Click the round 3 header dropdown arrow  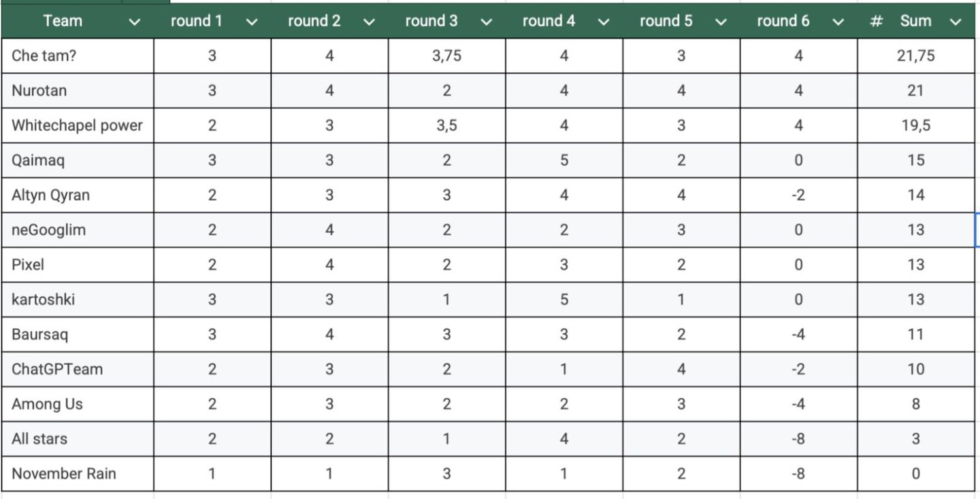tap(486, 22)
